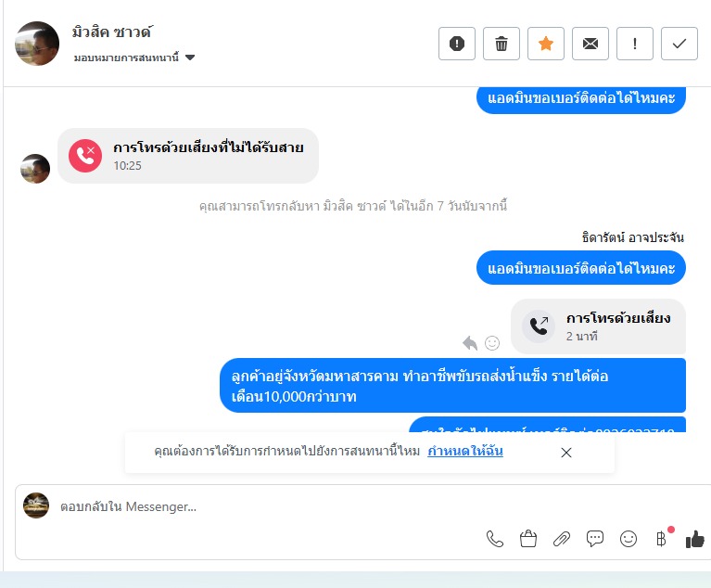The width and height of the screenshot is (711, 588).
Task: Click the reply arrow beside the voice call message
Action: [470, 343]
